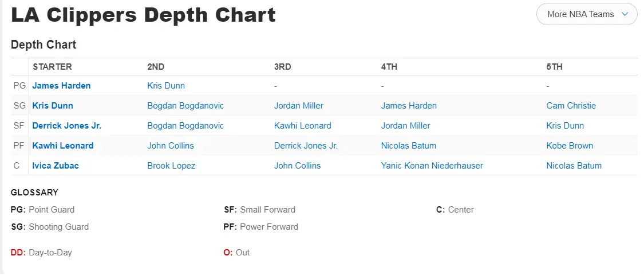This screenshot has height=280, width=644.
Task: Open Bogdan Bogdanovic in the SG row
Action: coord(185,106)
